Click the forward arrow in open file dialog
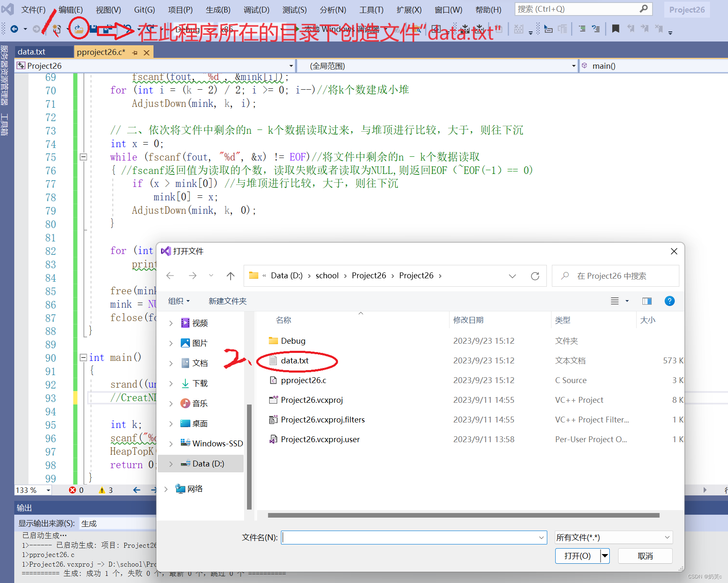 192,275
